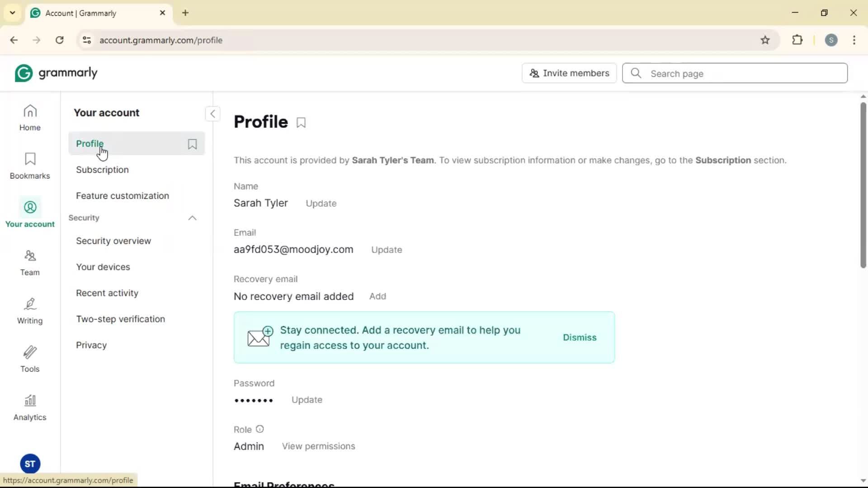This screenshot has height=488, width=868.
Task: Click the Invite members button
Action: pos(569,73)
